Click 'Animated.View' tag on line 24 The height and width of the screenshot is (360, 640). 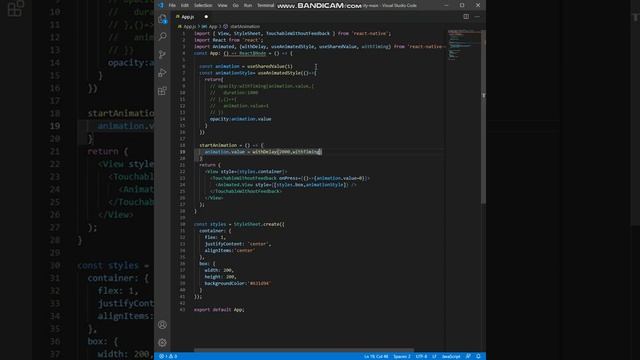235,184
